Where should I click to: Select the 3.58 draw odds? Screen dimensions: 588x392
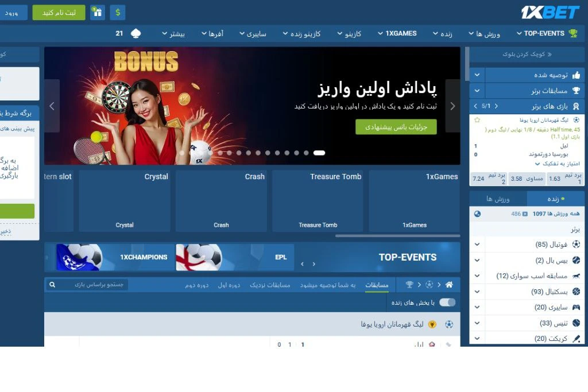coord(527,178)
